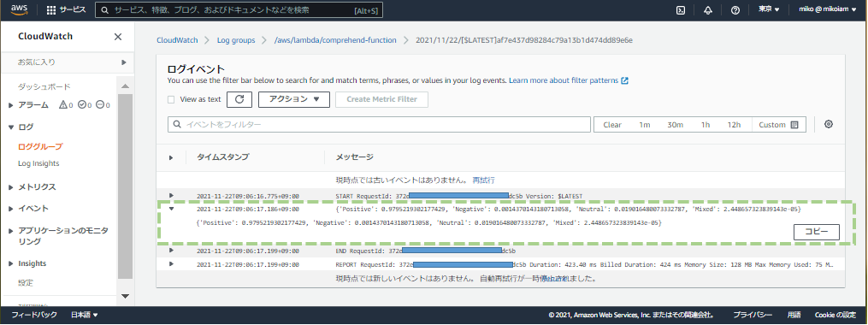Open the notifications bell
The image size is (868, 325).
click(x=708, y=10)
